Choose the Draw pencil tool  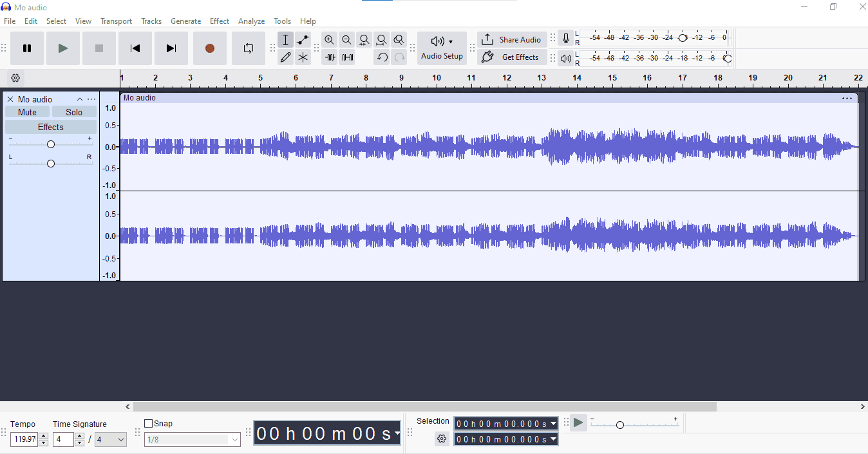(286, 57)
